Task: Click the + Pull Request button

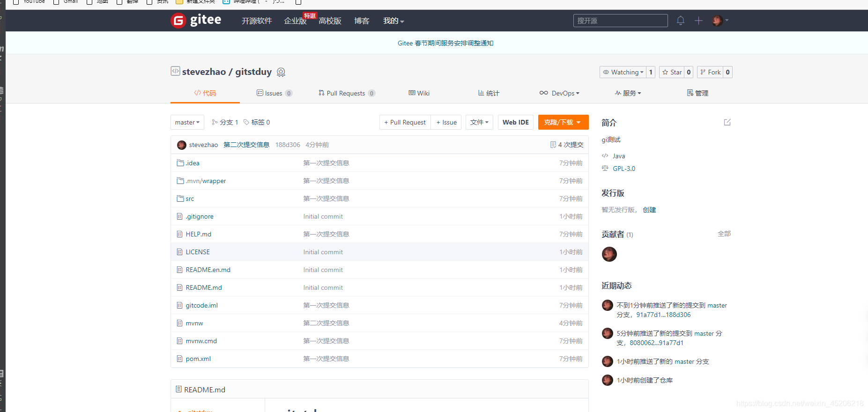Action: click(405, 122)
